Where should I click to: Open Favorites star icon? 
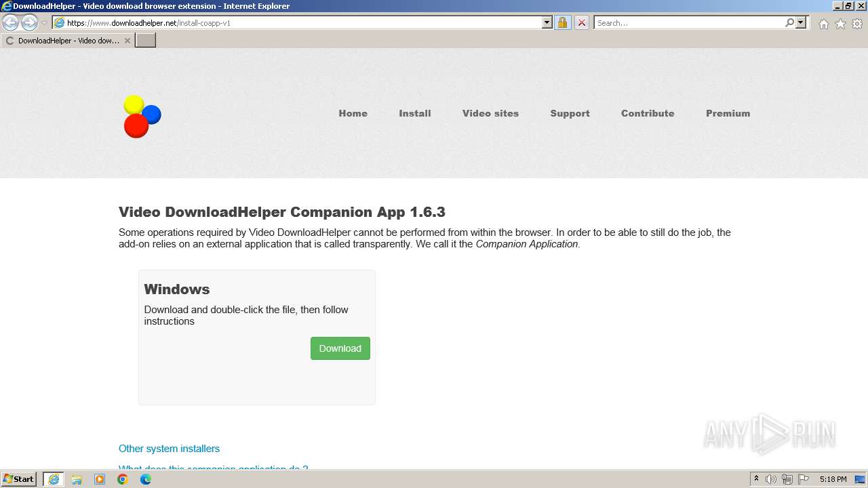840,24
